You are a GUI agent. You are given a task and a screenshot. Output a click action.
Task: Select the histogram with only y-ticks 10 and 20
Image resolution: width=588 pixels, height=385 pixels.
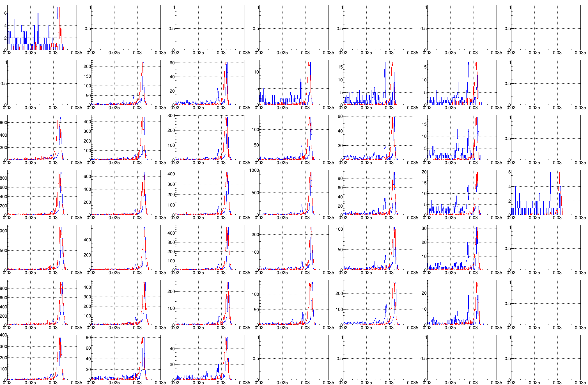(x=462, y=302)
